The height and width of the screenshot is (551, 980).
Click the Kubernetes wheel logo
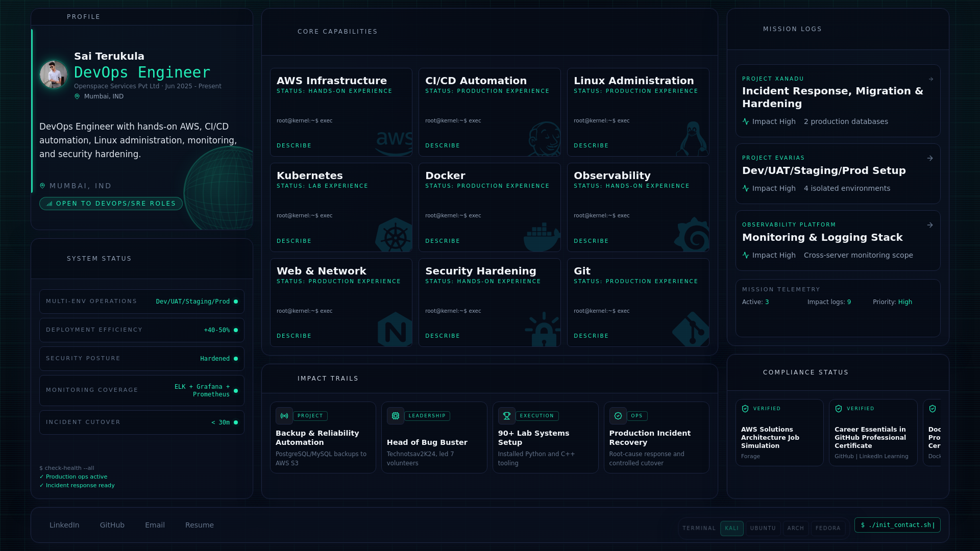[394, 235]
